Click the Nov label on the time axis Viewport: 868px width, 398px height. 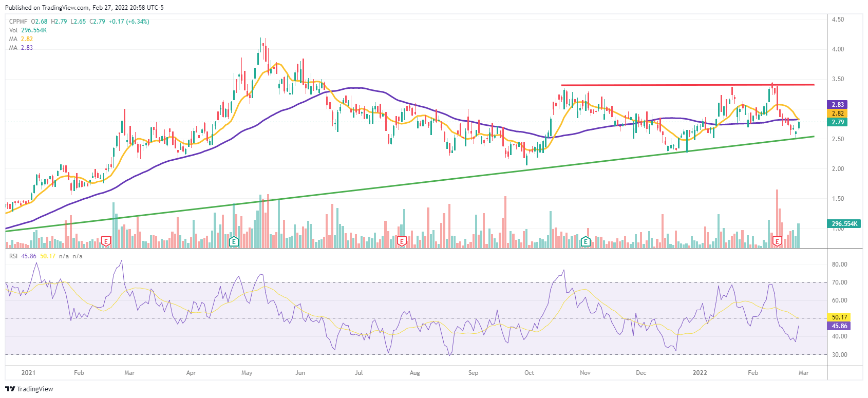pyautogui.click(x=585, y=373)
